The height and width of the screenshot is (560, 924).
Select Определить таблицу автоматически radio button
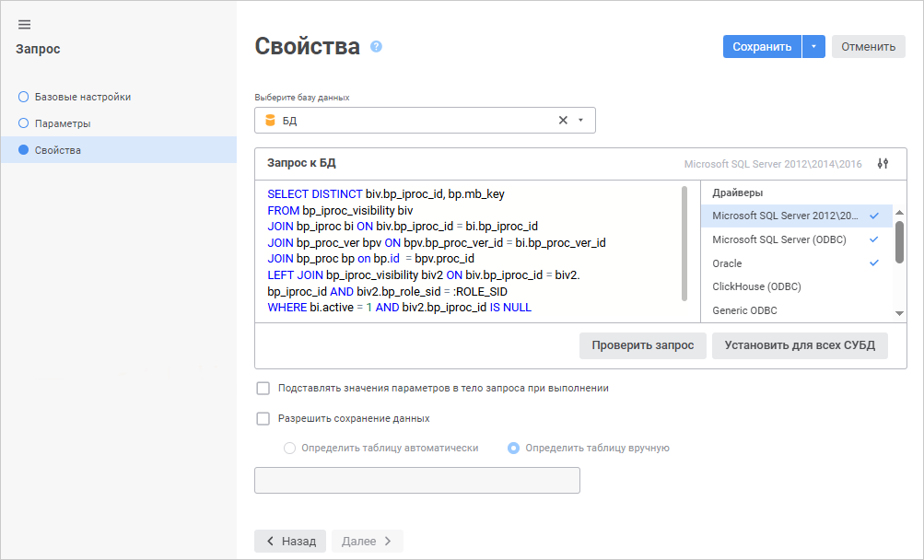click(290, 449)
